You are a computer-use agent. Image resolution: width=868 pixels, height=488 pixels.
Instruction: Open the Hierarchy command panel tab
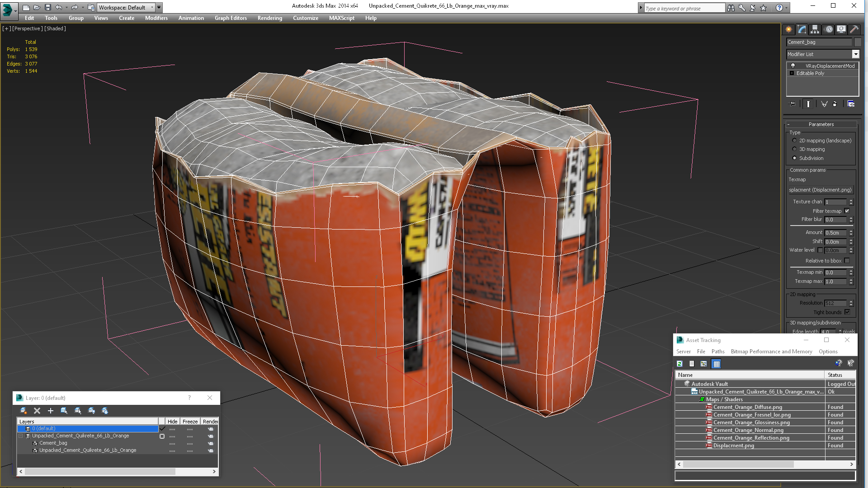point(815,29)
